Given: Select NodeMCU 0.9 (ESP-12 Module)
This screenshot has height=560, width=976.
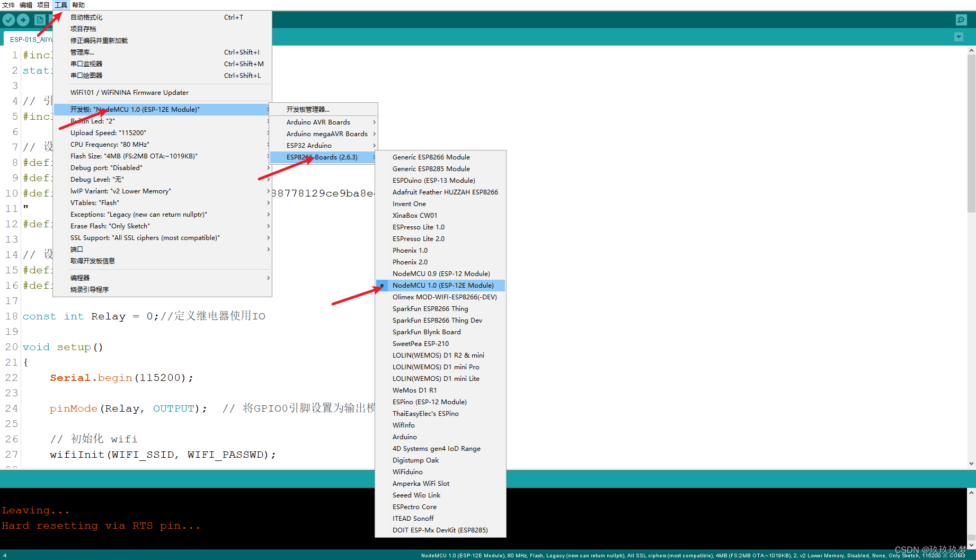Looking at the screenshot, I should click(x=440, y=274).
